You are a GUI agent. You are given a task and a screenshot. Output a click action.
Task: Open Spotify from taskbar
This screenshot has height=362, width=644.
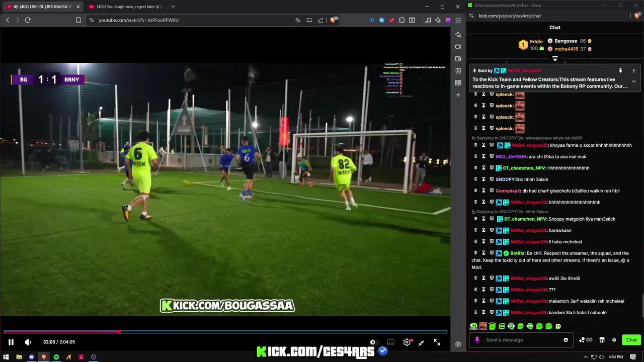pos(56,357)
